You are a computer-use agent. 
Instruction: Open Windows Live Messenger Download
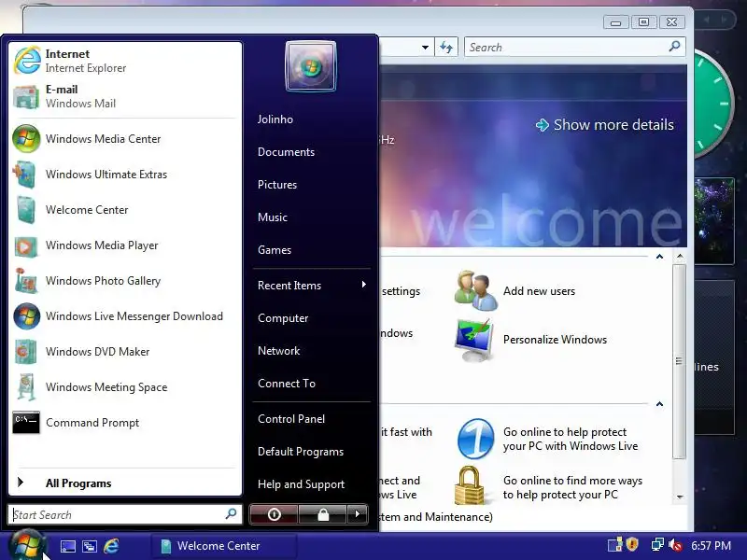[125, 316]
